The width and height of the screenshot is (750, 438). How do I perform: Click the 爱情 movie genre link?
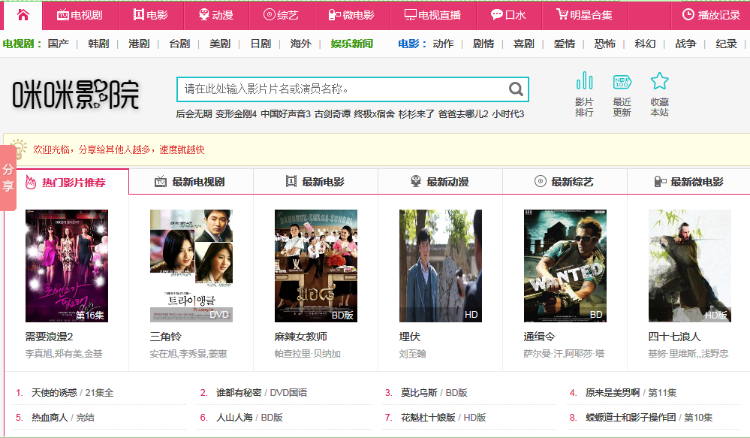pyautogui.click(x=564, y=44)
